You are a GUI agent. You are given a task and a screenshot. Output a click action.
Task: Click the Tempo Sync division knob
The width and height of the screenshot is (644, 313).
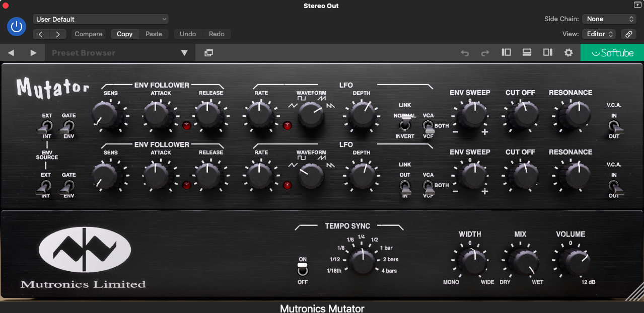click(362, 261)
